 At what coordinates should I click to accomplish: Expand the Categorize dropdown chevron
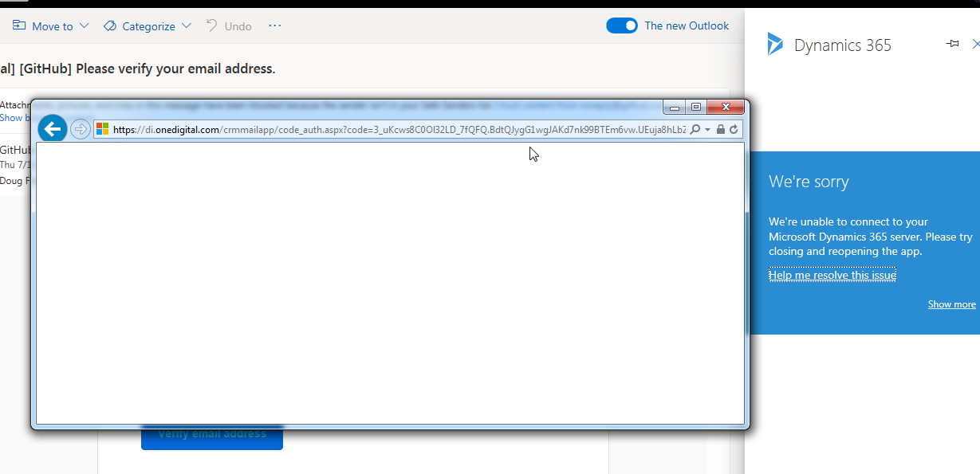pyautogui.click(x=187, y=26)
